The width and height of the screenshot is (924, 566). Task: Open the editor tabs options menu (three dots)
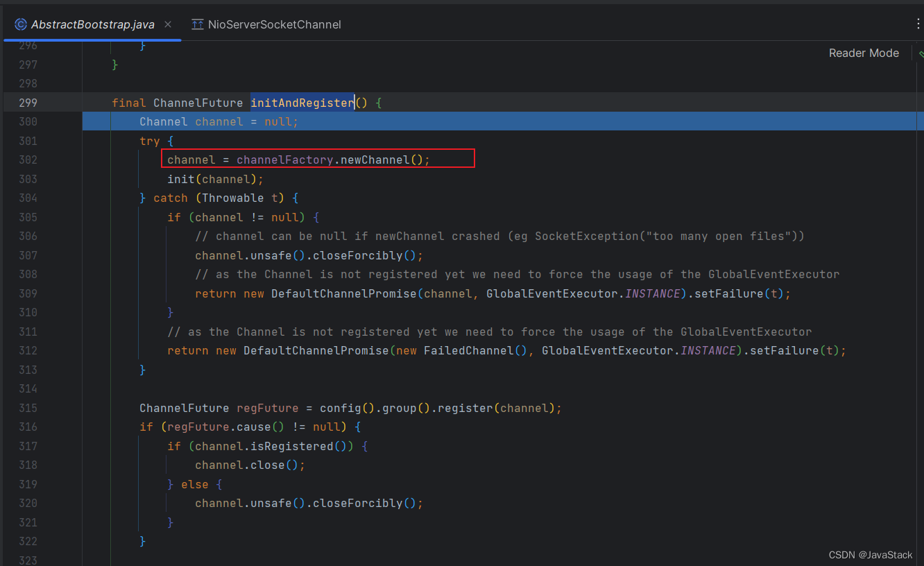(918, 24)
